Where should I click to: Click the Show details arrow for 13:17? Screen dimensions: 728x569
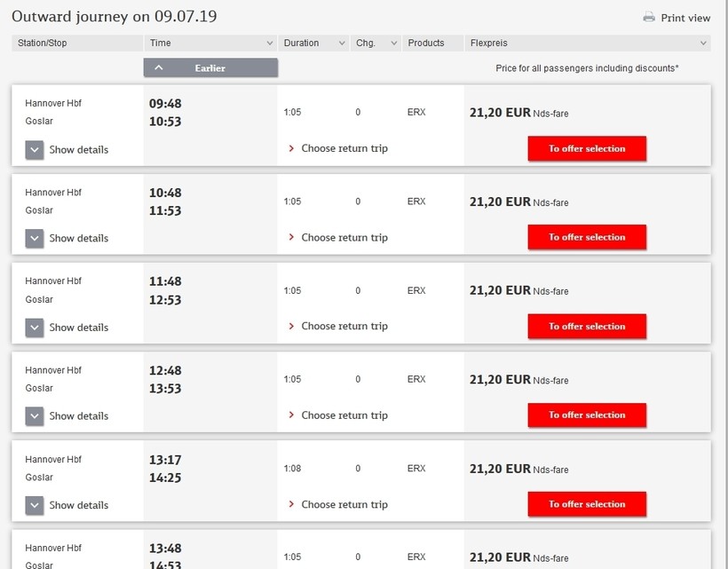pyautogui.click(x=35, y=505)
